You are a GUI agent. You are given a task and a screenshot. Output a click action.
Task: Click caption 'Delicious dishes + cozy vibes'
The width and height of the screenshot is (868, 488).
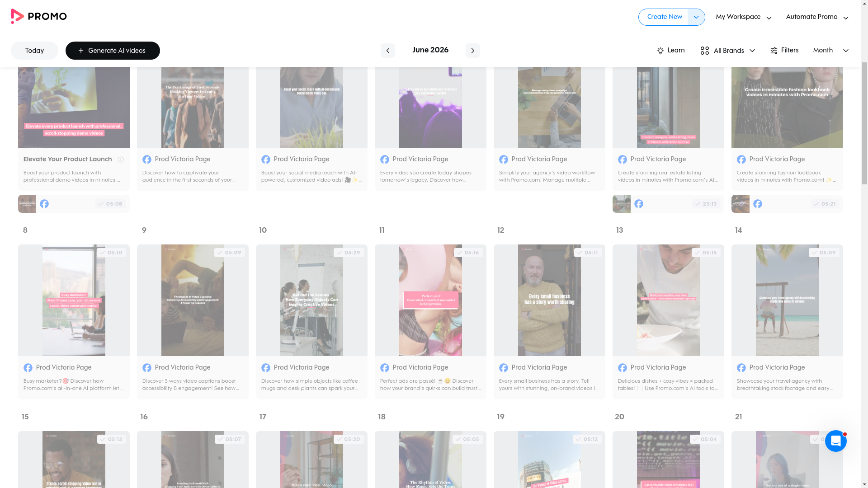tap(668, 385)
